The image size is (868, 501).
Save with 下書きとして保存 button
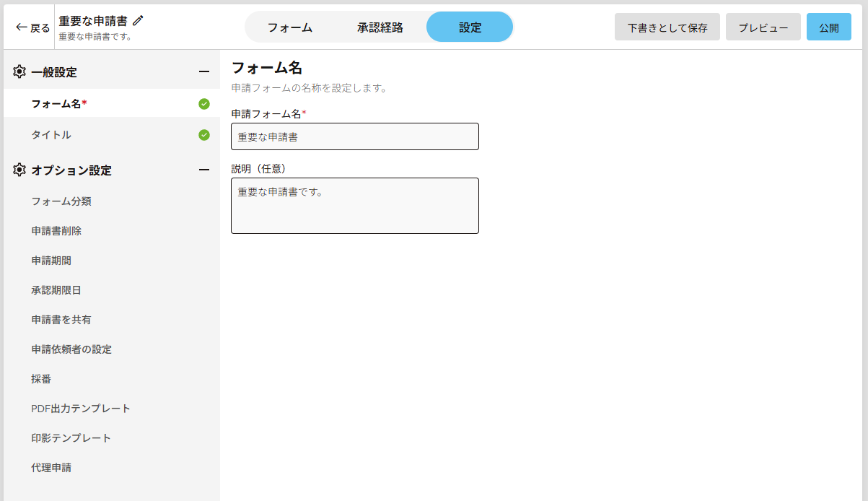tap(667, 27)
